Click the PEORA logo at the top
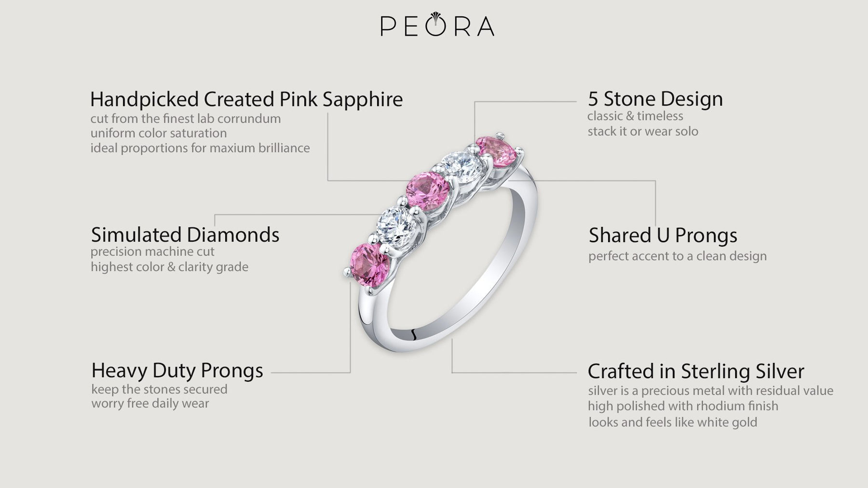Viewport: 868px width, 488px height. tap(437, 26)
